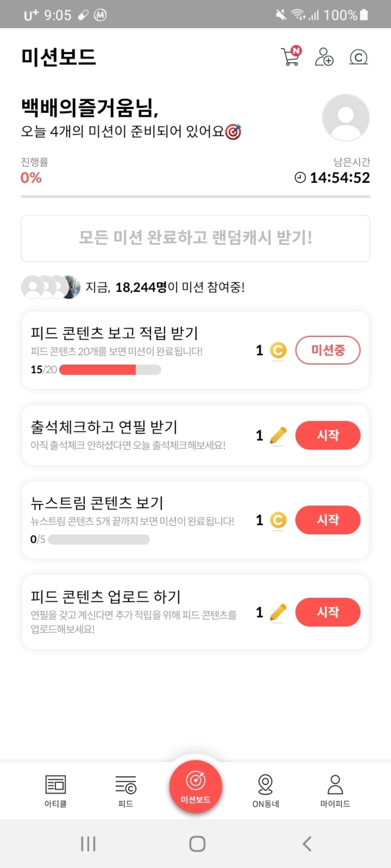Tap the center 미션보드 tab button
Screen dimensions: 391x868
point(195,786)
